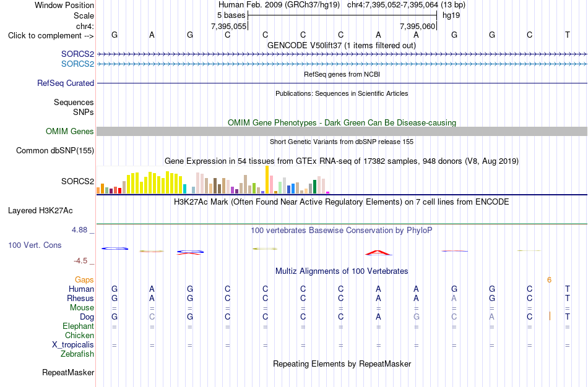Click chr4:7,395,052-7,395,064 (13 bp) position text
The height and width of the screenshot is (387, 588).
point(406,5)
